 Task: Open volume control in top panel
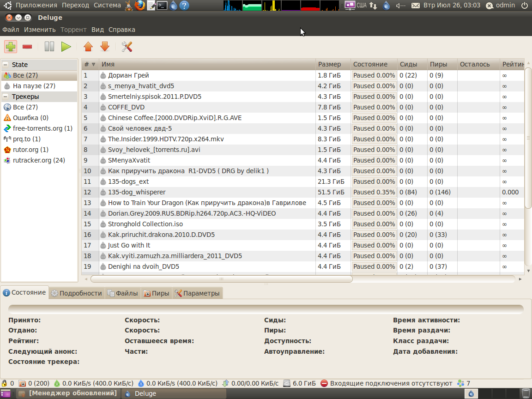coord(401,5)
